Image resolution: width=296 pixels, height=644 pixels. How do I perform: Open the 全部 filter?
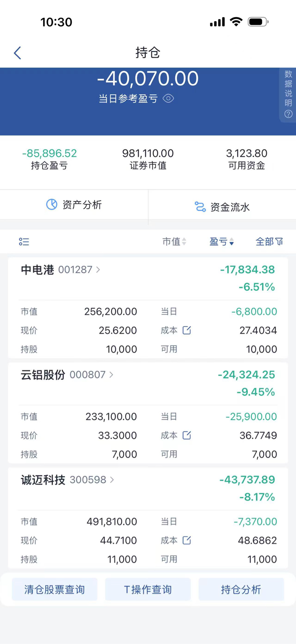tap(269, 242)
